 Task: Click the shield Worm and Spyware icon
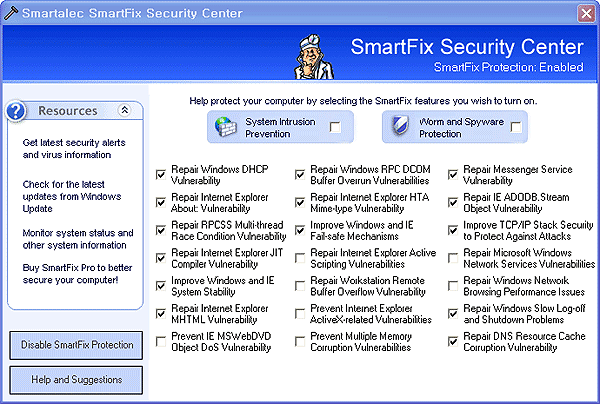(x=401, y=125)
